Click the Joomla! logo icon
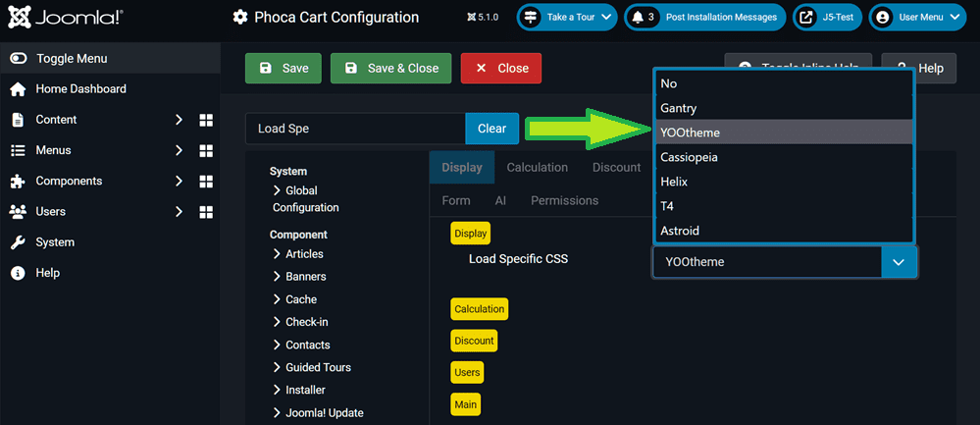Image resolution: width=980 pixels, height=425 pixels. click(21, 18)
